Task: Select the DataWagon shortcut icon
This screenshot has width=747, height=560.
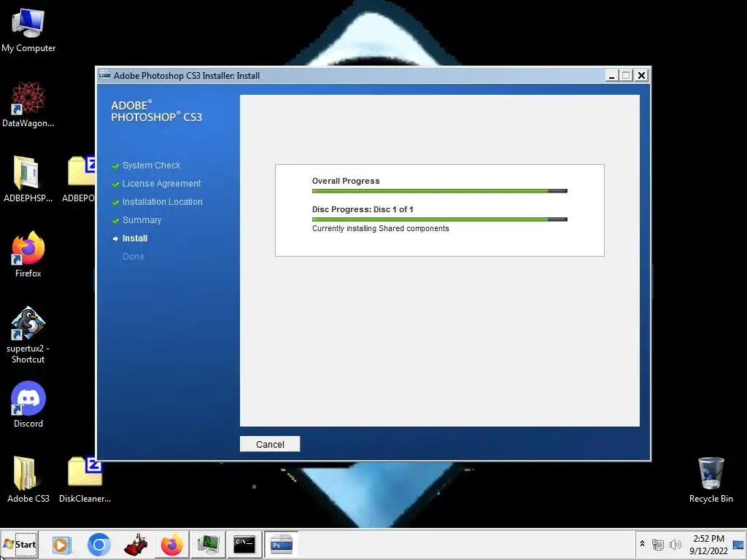Action: [28, 104]
